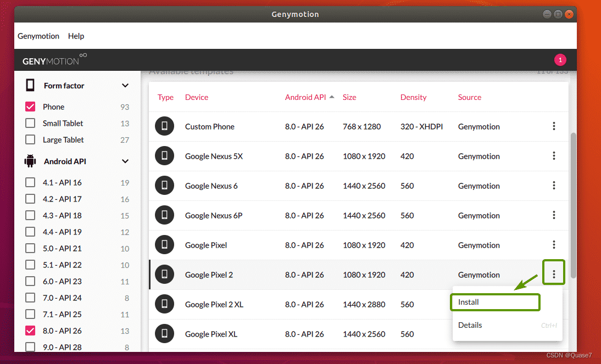Open the Help menu

pos(76,36)
